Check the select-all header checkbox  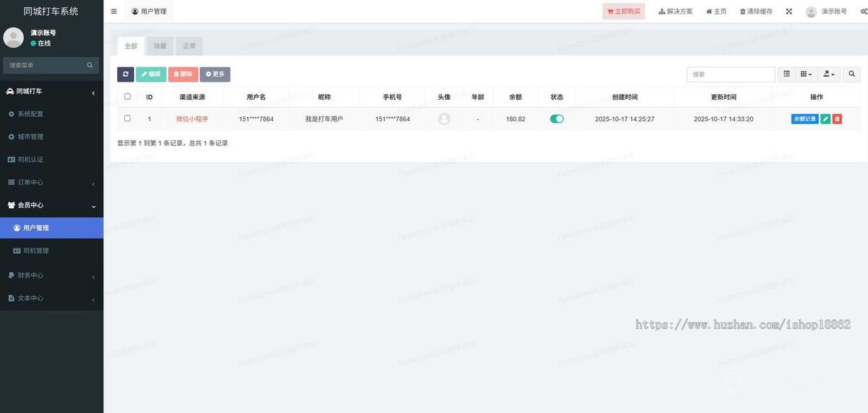click(x=127, y=96)
